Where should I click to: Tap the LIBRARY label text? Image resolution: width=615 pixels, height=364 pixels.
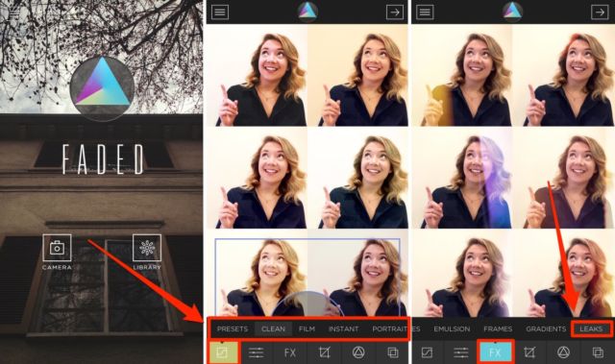(x=147, y=267)
